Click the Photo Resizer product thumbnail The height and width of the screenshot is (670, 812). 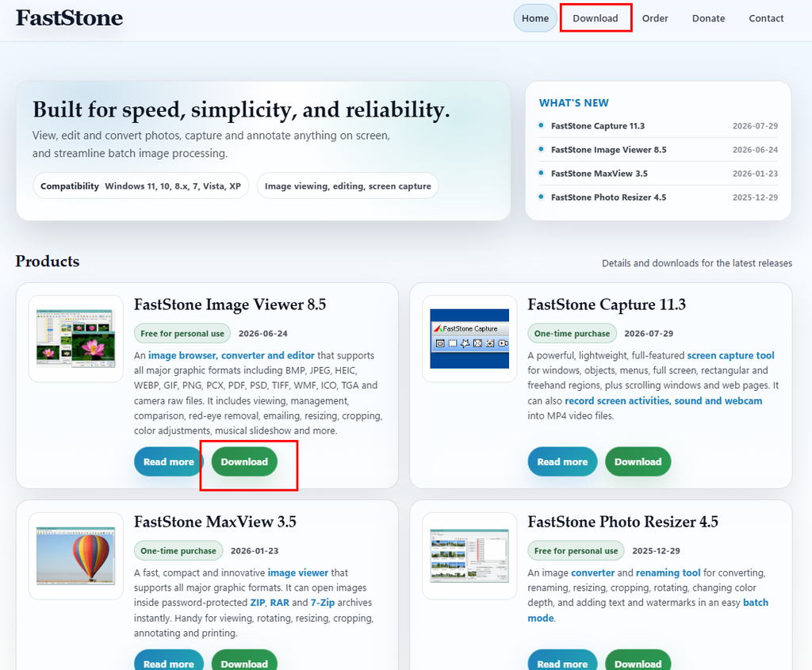469,556
